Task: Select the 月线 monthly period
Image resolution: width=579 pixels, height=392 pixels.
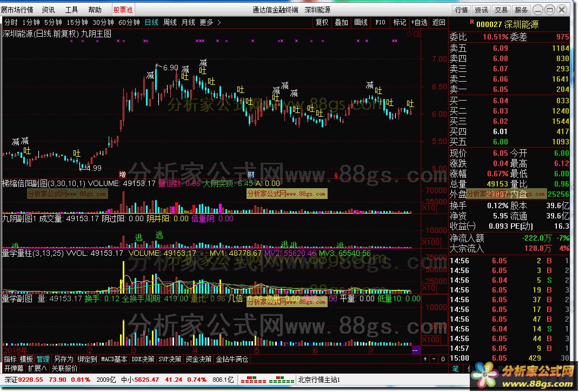Action: coord(188,23)
